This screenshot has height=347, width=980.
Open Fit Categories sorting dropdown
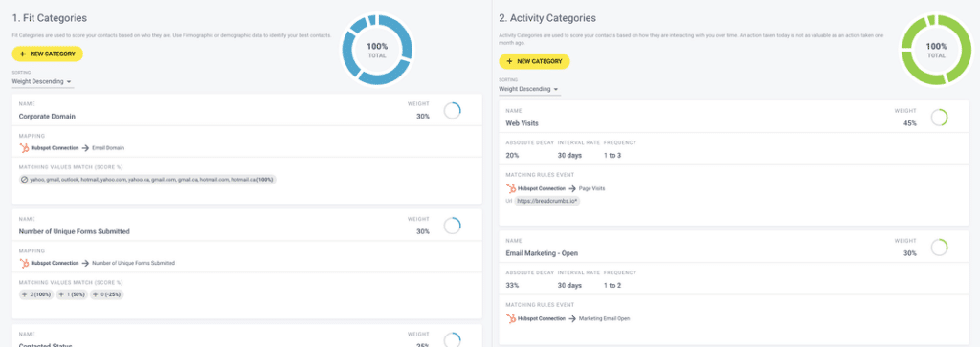point(42,82)
